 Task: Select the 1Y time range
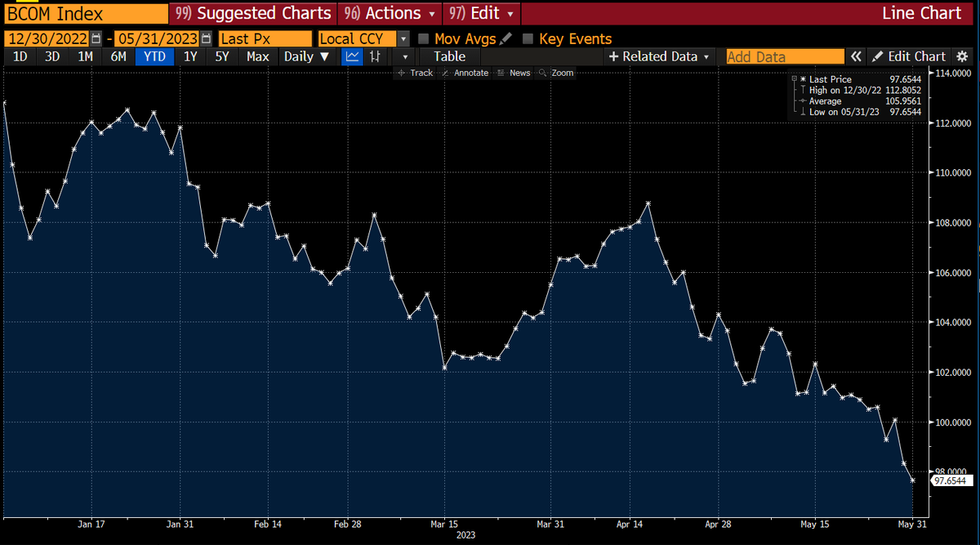coord(190,56)
